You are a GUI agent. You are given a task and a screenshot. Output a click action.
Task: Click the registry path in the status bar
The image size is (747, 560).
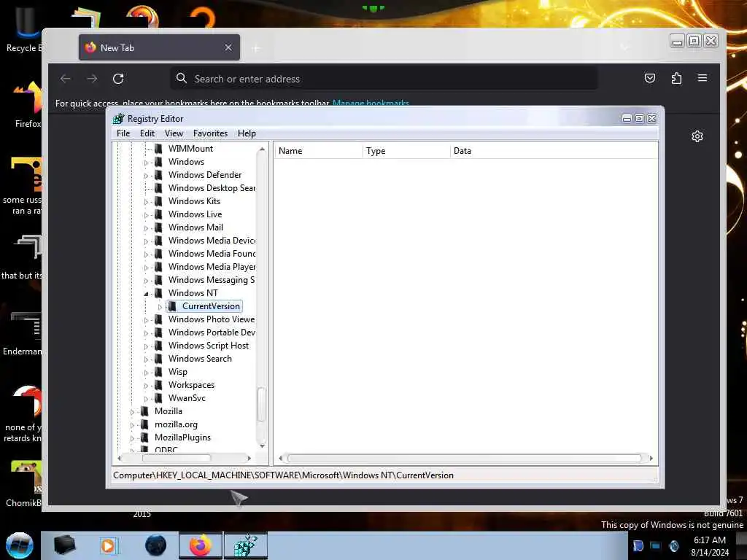click(283, 475)
